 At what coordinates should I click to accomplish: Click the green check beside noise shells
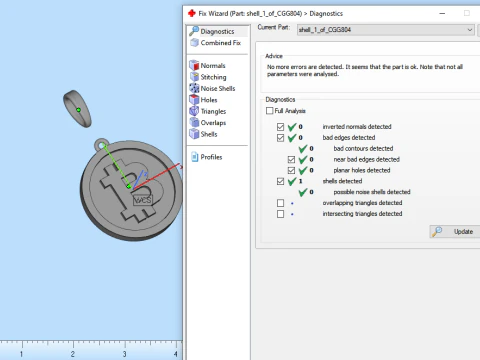click(x=303, y=192)
